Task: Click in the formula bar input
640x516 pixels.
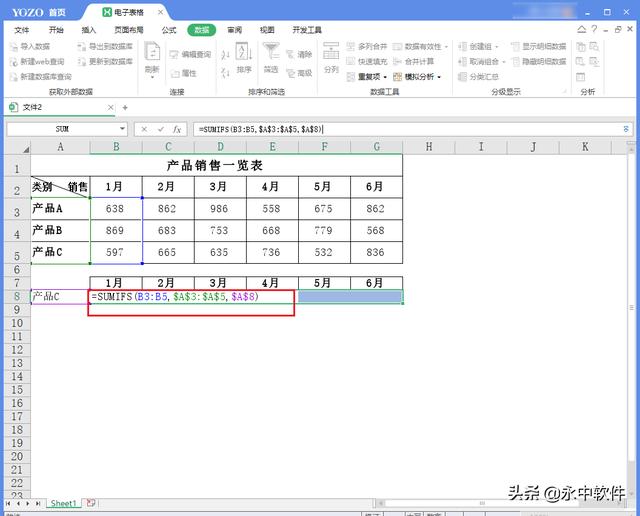Action: tap(400, 129)
